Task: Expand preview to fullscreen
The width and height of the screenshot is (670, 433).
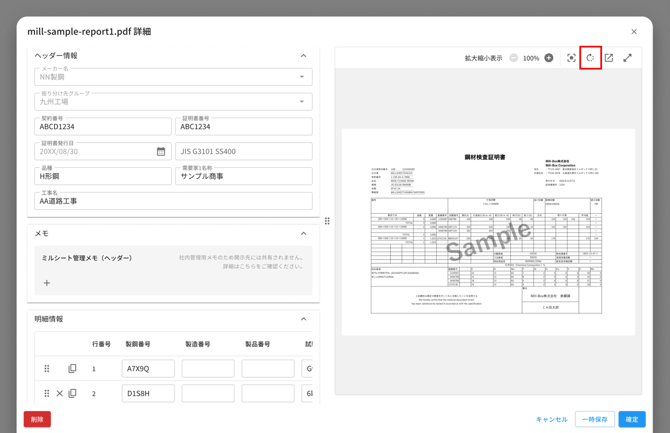Action: (627, 58)
